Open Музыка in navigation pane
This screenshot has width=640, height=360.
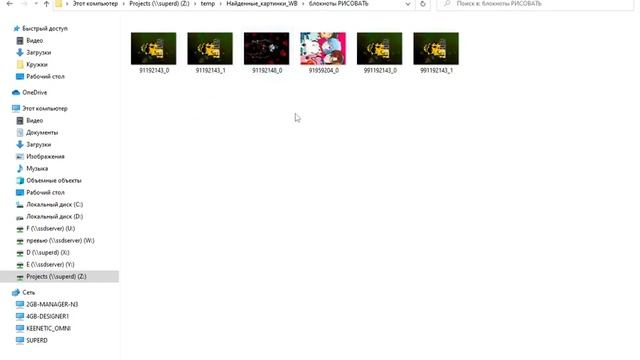pyautogui.click(x=37, y=169)
